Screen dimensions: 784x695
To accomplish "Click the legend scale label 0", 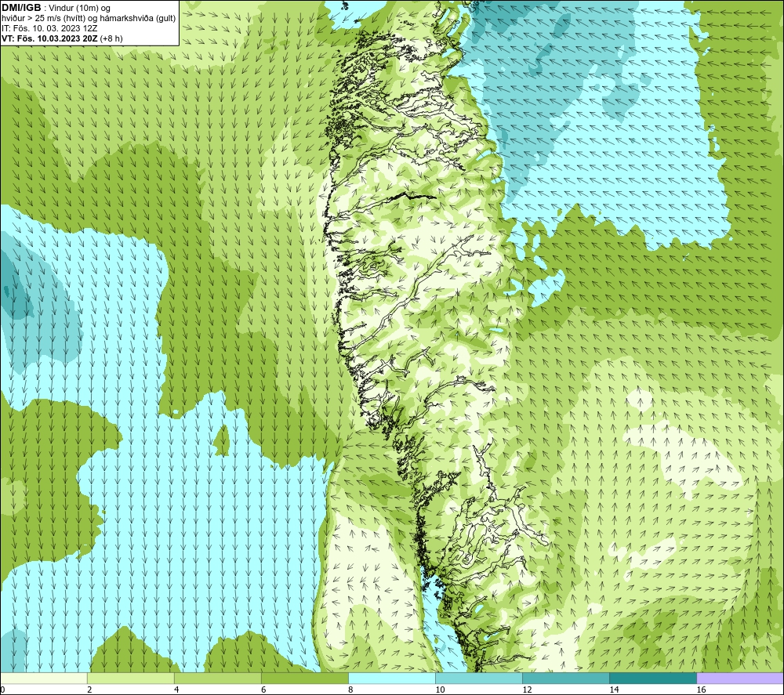I will 2,690.
